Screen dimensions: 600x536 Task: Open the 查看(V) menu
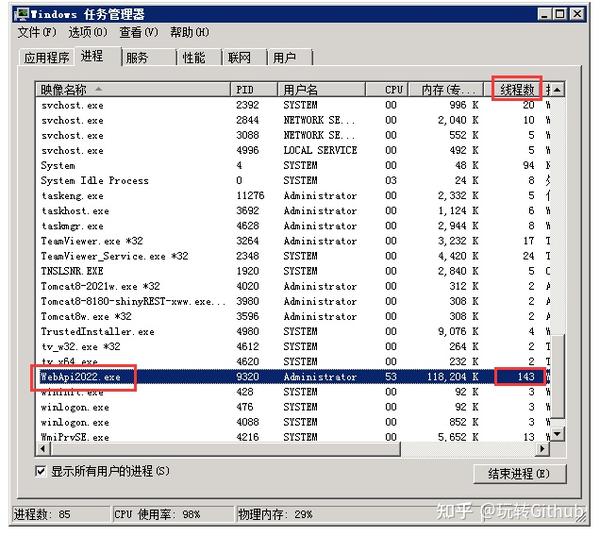139,33
